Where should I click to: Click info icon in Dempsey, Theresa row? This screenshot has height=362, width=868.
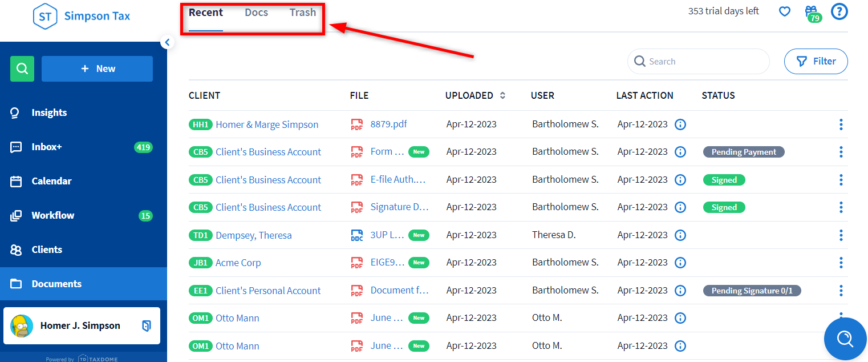(x=680, y=235)
